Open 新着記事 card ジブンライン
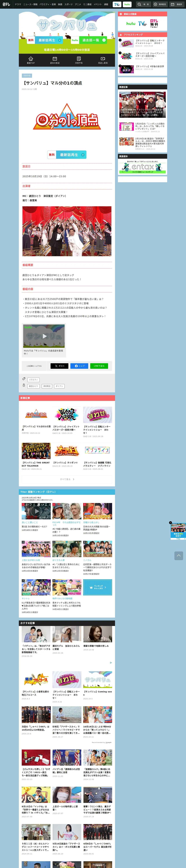The image size is (186, 868). 97,457
